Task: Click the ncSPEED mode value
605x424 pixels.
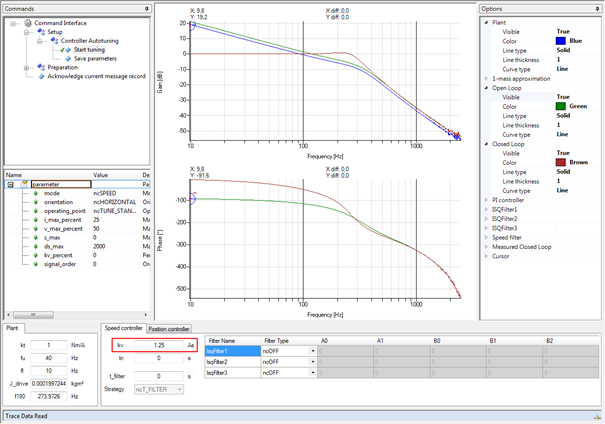Action: 105,193
